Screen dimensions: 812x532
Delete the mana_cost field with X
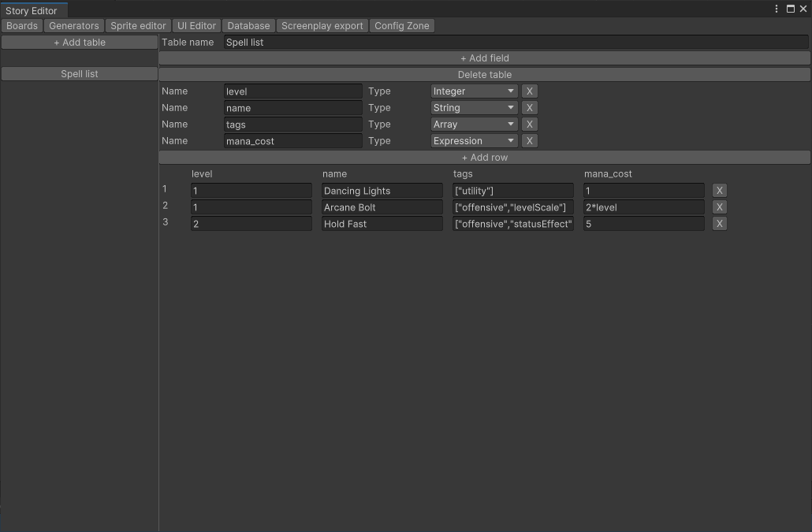pyautogui.click(x=530, y=141)
